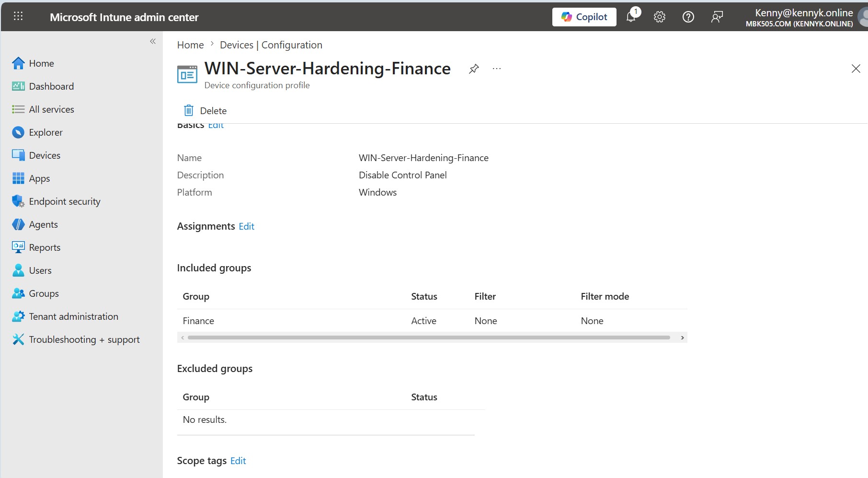Click the device configuration profile icon
The height and width of the screenshot is (478, 868).
187,74
